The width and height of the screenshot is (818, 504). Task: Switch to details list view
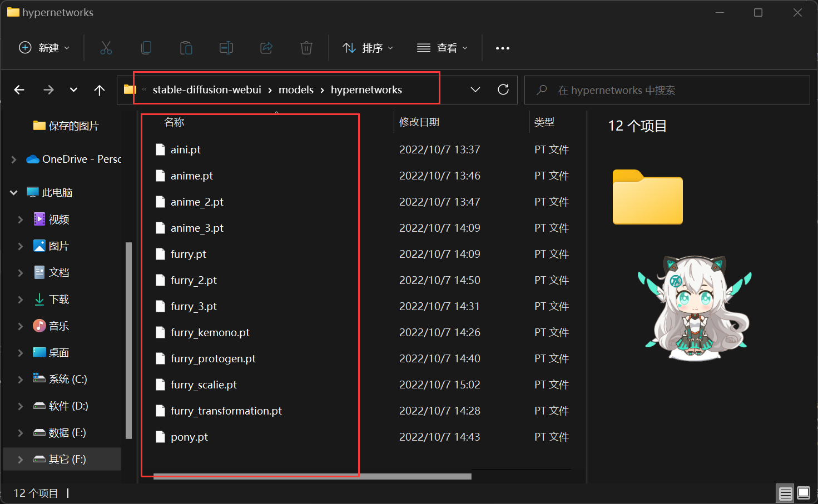pyautogui.click(x=785, y=493)
